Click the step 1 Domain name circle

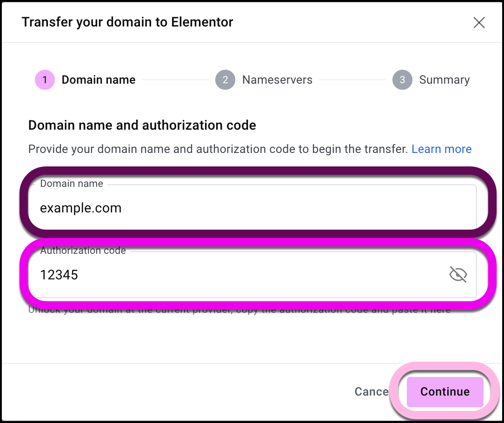45,79
